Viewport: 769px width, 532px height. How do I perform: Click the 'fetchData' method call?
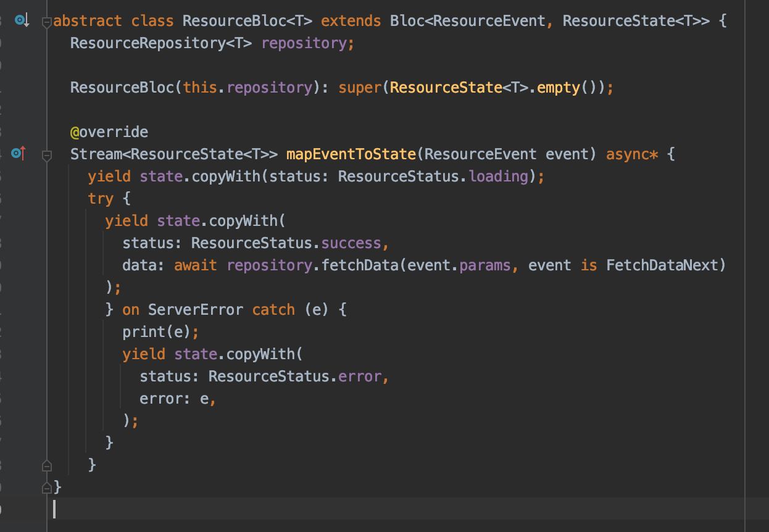point(360,265)
